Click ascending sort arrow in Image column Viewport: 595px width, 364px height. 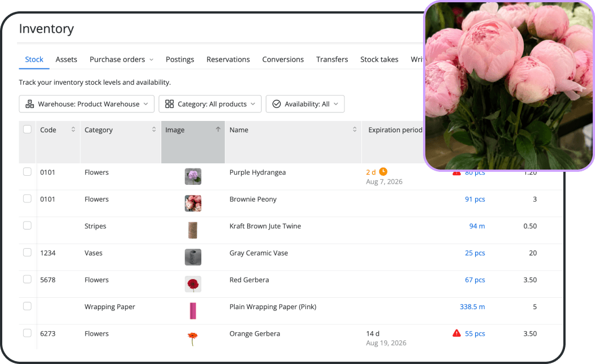click(x=218, y=129)
